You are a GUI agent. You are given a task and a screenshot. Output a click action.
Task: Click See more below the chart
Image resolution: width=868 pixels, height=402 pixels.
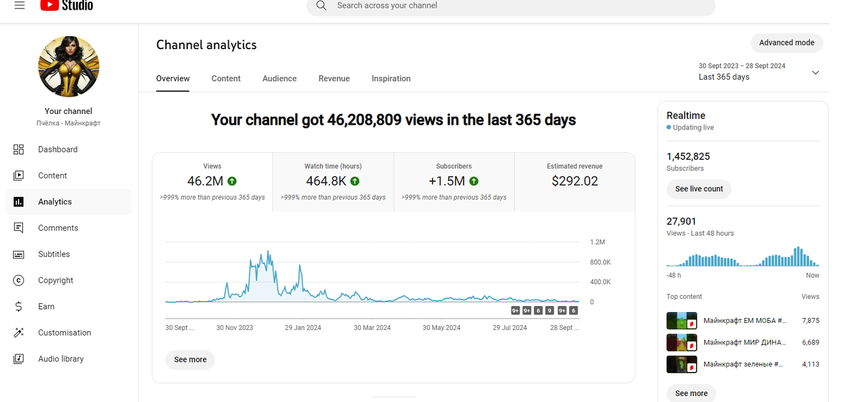(190, 359)
